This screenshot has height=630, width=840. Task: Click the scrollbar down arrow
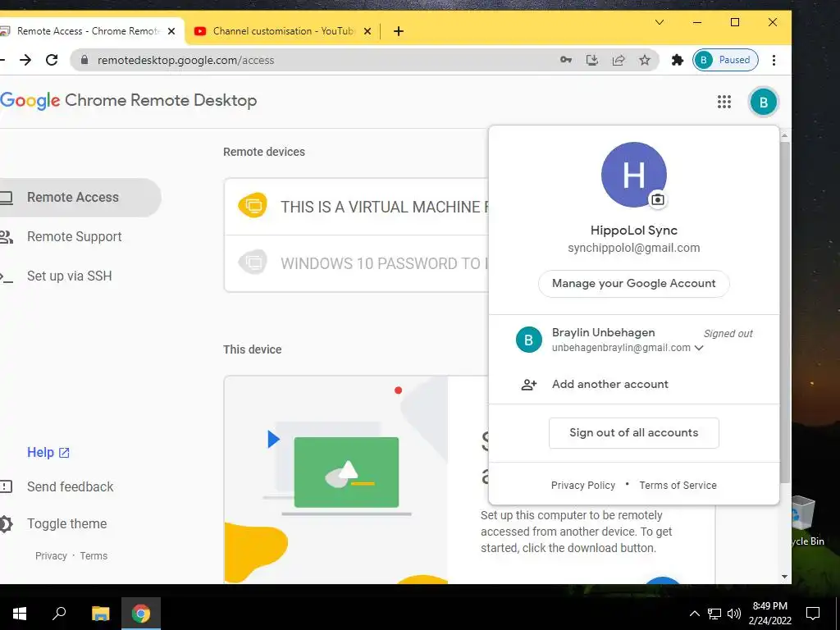click(784, 577)
